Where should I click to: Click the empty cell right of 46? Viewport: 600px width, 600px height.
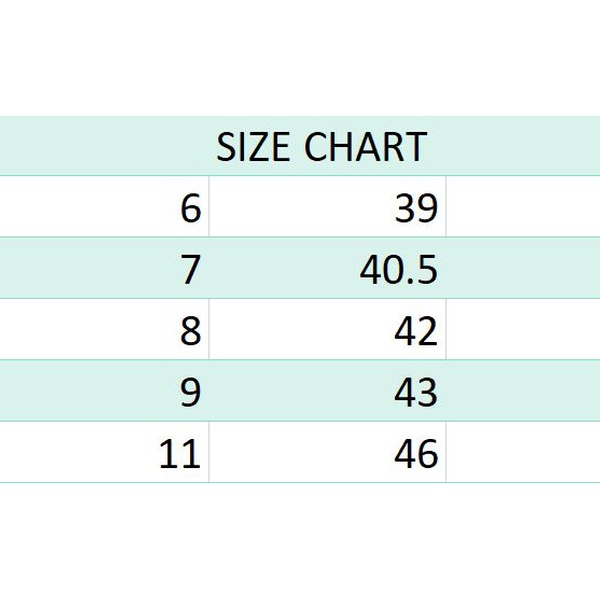click(x=522, y=454)
